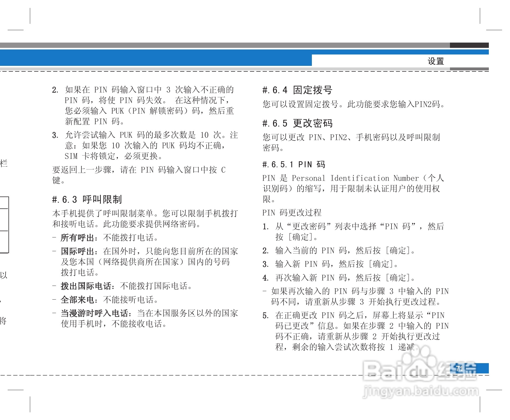Click the line 要返回上一步骤
This screenshot has height=420, width=510.
pyautogui.click(x=139, y=170)
